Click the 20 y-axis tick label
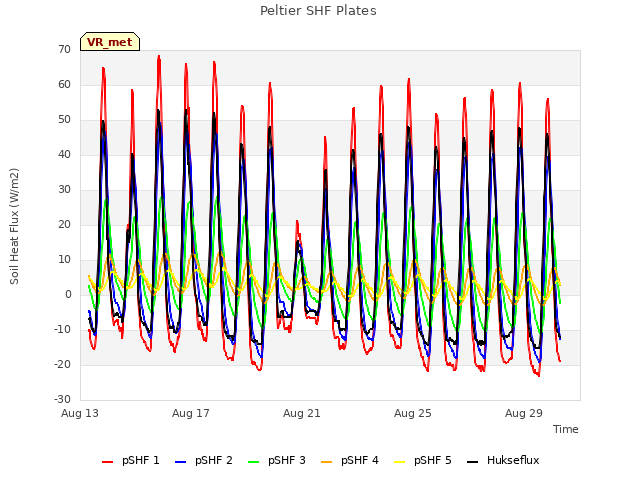 tap(64, 224)
